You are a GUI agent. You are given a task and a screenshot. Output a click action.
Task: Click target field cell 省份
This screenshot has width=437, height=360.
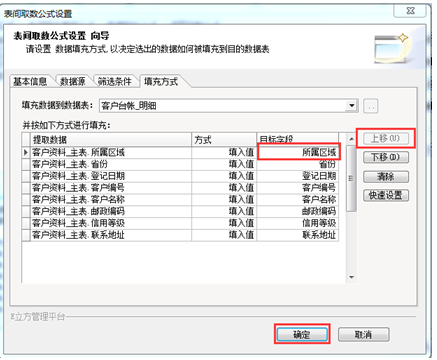298,164
